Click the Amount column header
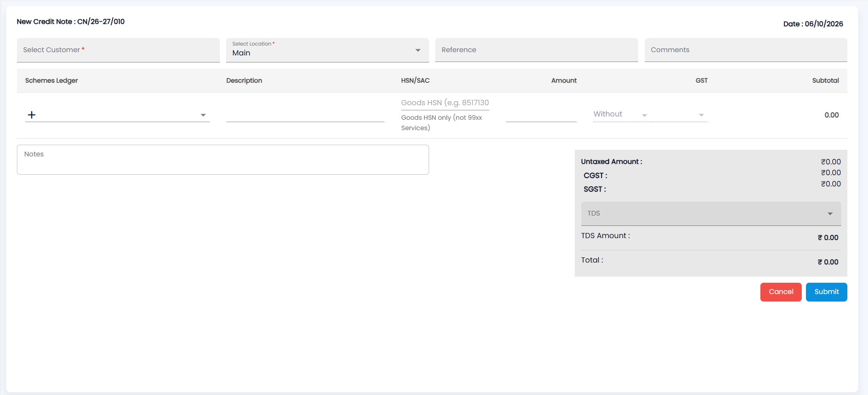This screenshot has height=395, width=868. (564, 81)
